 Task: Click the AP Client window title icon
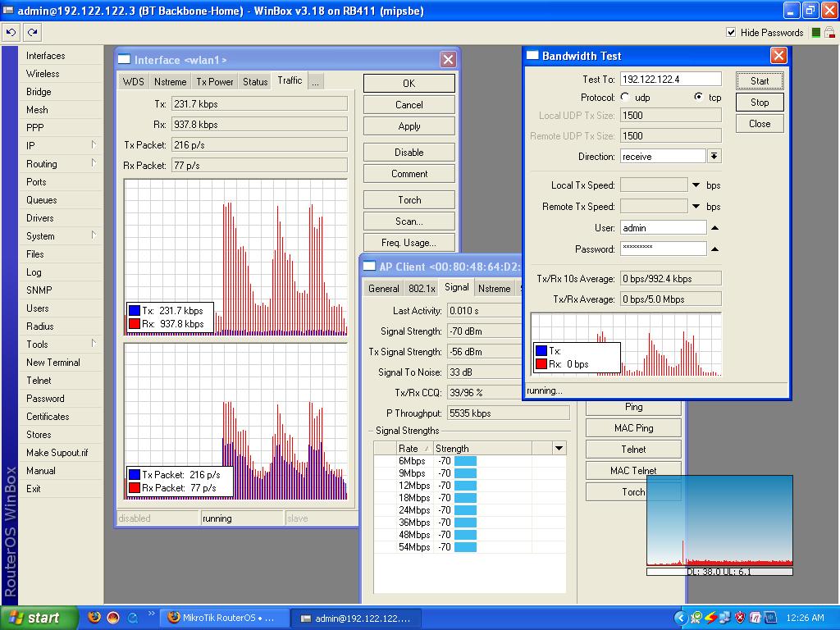369,267
